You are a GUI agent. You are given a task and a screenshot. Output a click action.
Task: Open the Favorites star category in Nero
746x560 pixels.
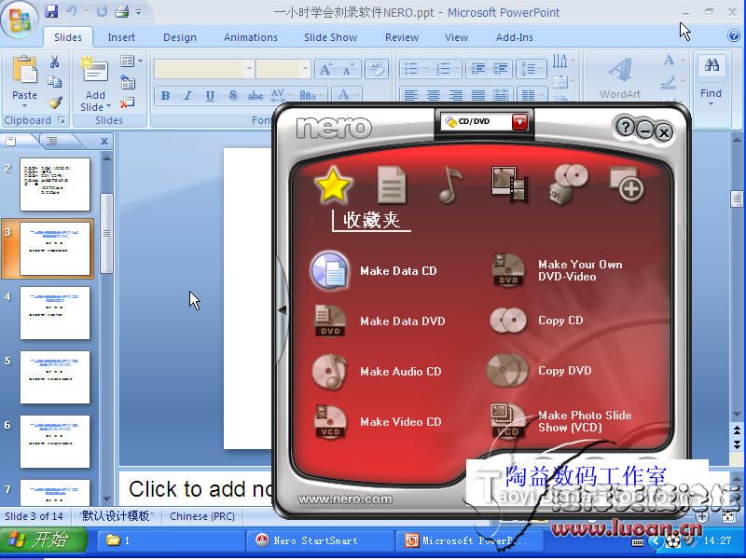coord(333,184)
